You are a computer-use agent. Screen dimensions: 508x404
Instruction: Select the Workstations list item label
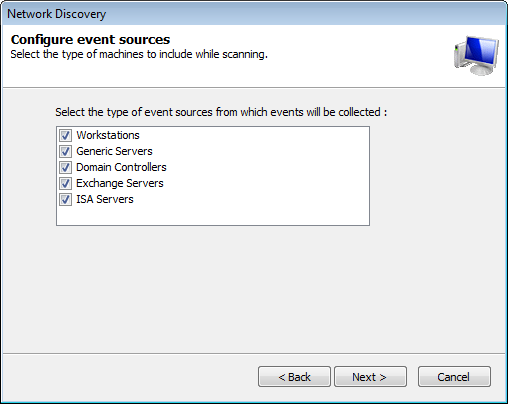(108, 135)
